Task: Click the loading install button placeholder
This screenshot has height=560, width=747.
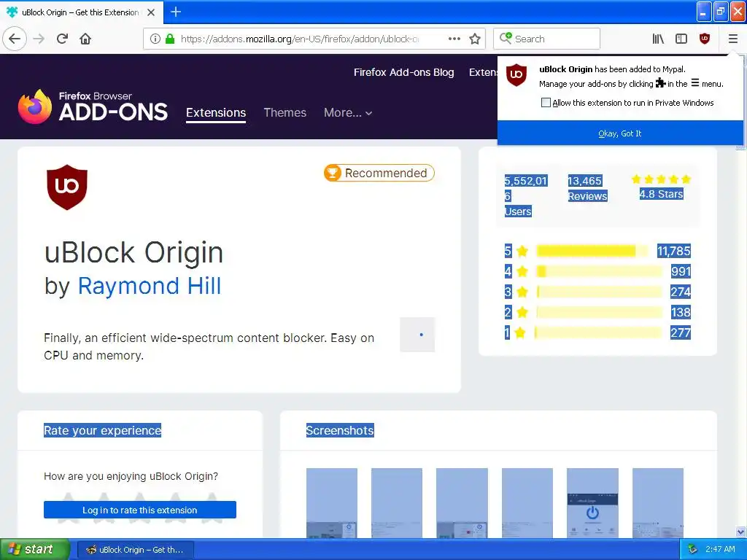Action: (417, 335)
